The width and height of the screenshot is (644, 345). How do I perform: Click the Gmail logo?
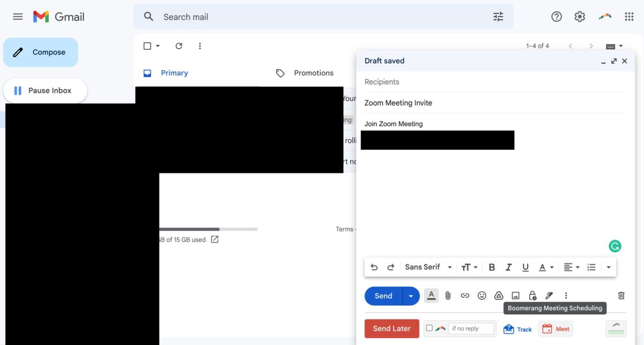(59, 17)
